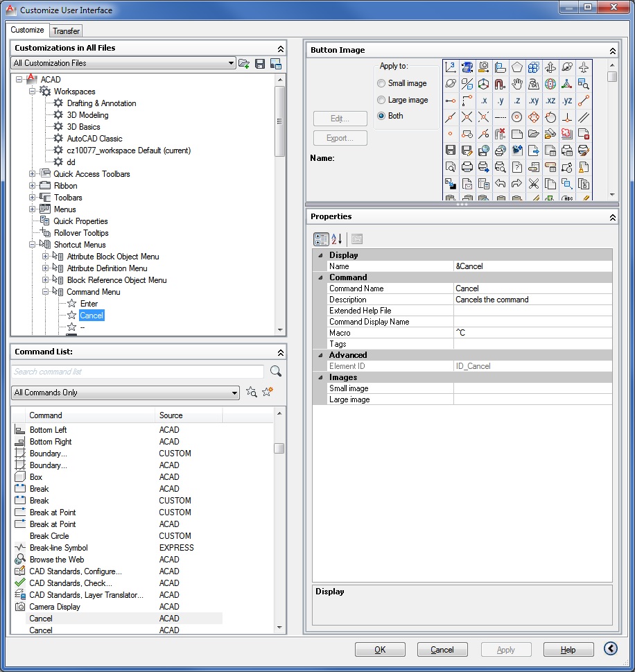Click the OK button
The image size is (635, 672).
[380, 650]
